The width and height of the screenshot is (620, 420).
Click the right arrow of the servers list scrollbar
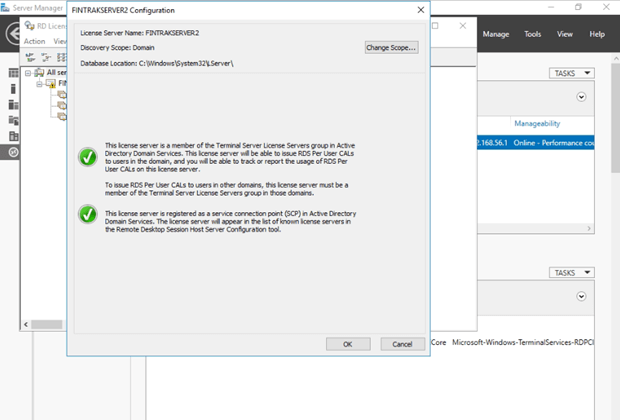click(589, 228)
